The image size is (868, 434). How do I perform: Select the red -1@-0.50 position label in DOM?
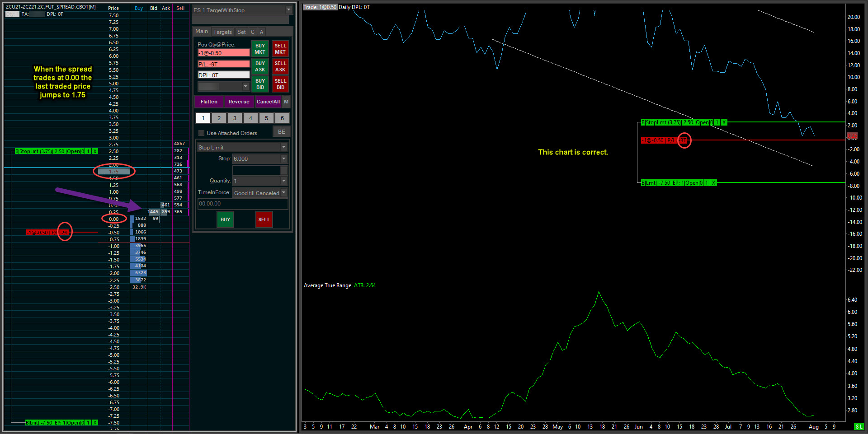(47, 233)
